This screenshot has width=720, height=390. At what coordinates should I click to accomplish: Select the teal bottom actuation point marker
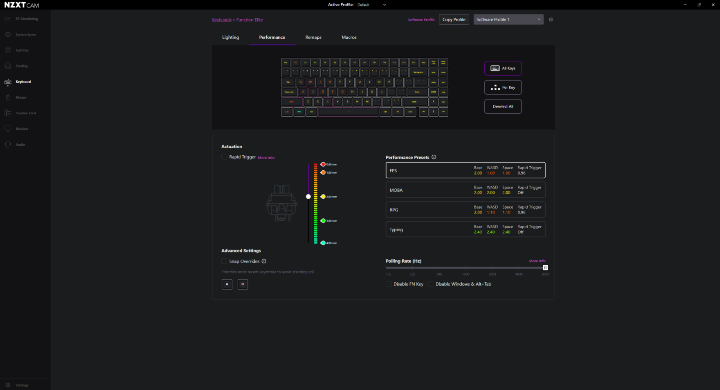click(x=323, y=243)
